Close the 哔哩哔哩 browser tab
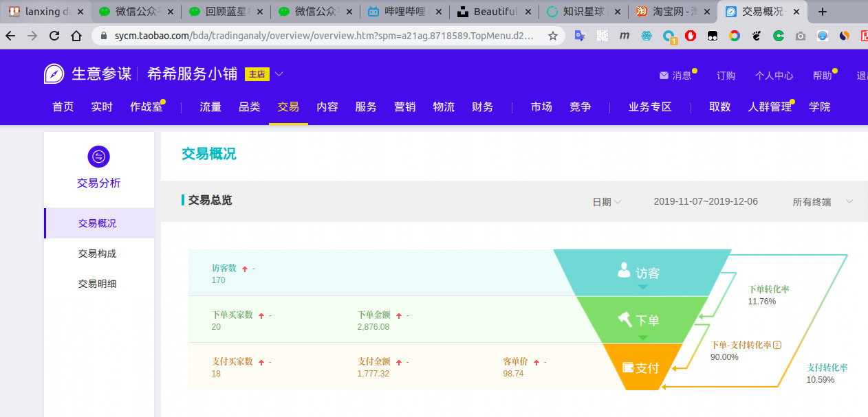The image size is (868, 417). (x=437, y=12)
